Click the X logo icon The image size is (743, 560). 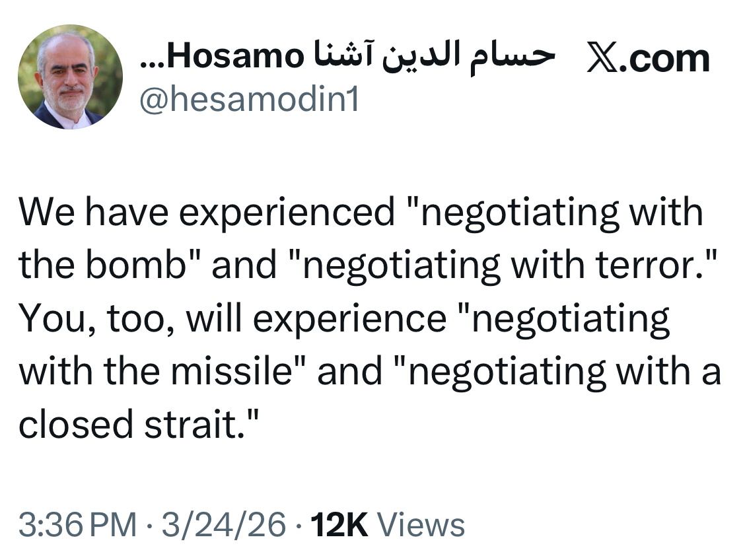pyautogui.click(x=603, y=59)
